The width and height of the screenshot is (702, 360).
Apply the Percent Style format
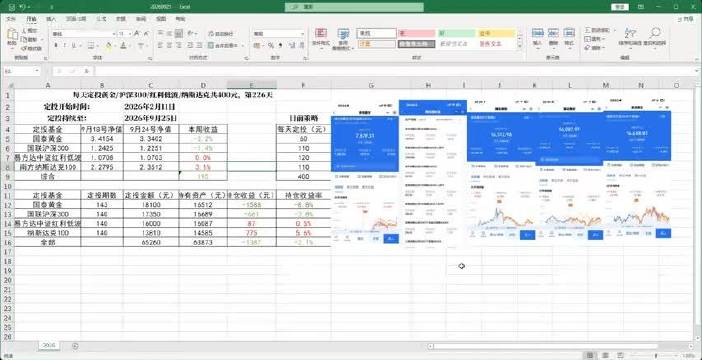click(x=271, y=45)
